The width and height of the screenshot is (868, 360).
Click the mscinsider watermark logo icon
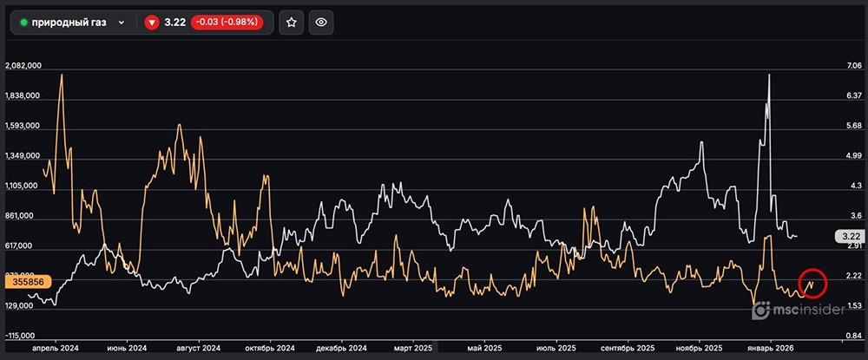click(760, 310)
